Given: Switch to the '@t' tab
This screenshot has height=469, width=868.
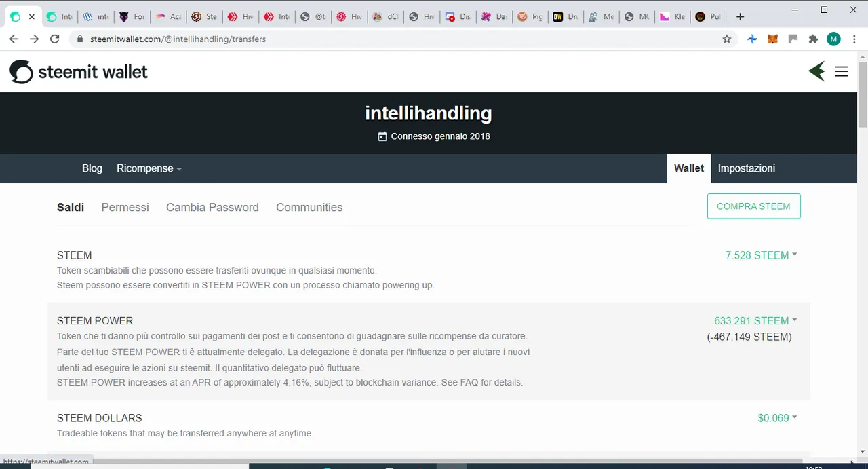Looking at the screenshot, I should 312,16.
